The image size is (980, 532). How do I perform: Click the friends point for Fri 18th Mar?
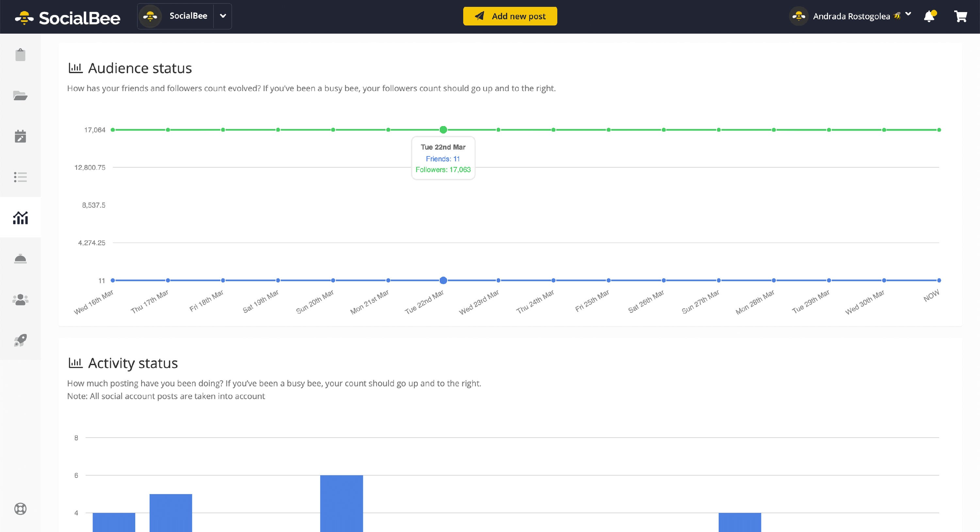coord(223,280)
